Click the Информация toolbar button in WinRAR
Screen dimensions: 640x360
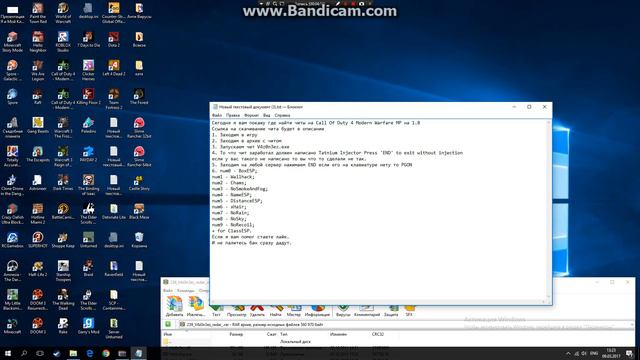317,311
